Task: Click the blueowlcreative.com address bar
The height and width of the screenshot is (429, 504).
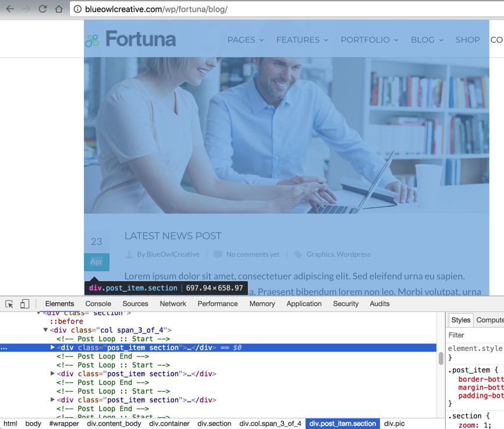Action: [x=286, y=9]
